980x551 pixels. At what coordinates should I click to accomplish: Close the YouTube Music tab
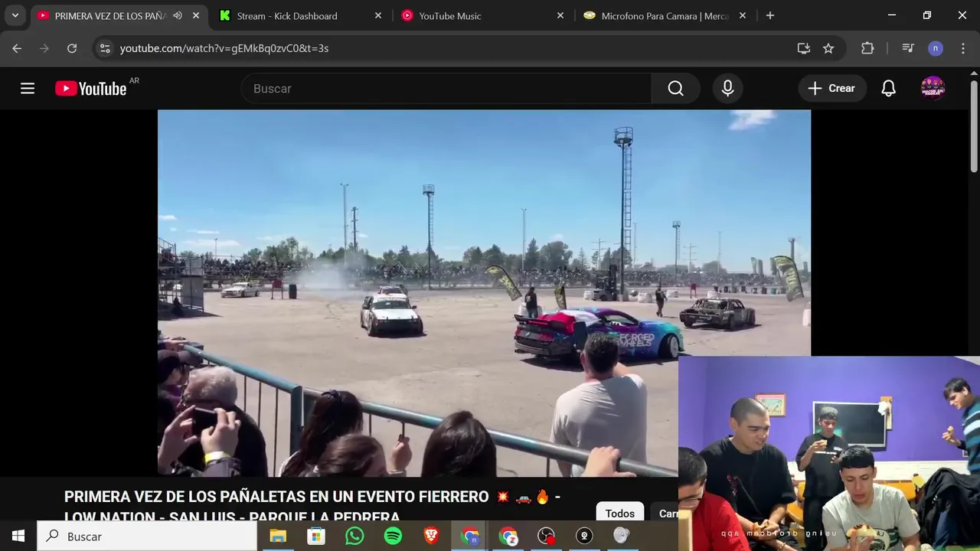click(560, 15)
